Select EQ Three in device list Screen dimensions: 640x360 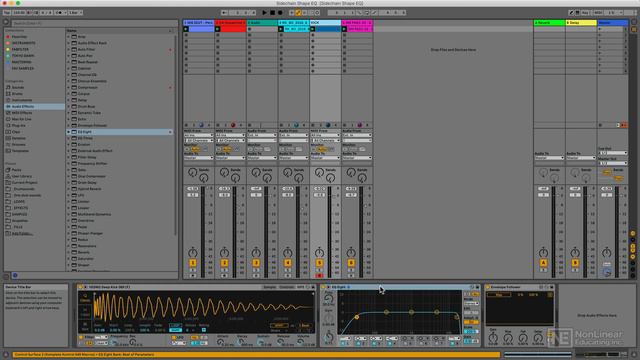tap(85, 138)
